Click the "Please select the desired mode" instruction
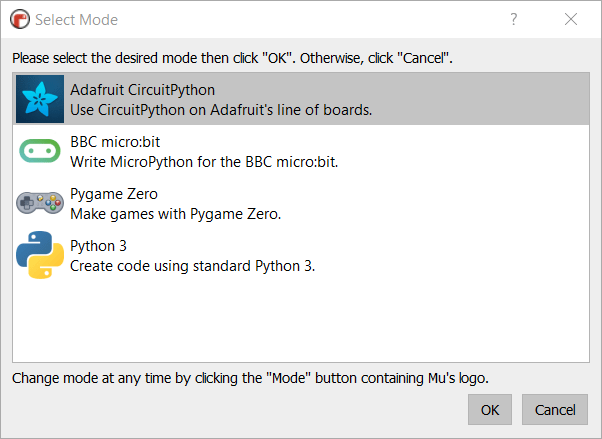 [x=232, y=58]
